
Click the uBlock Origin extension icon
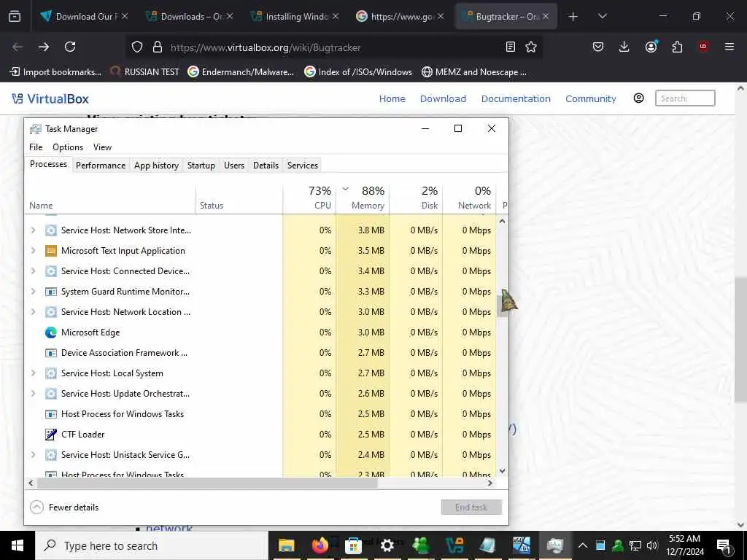pyautogui.click(x=703, y=47)
